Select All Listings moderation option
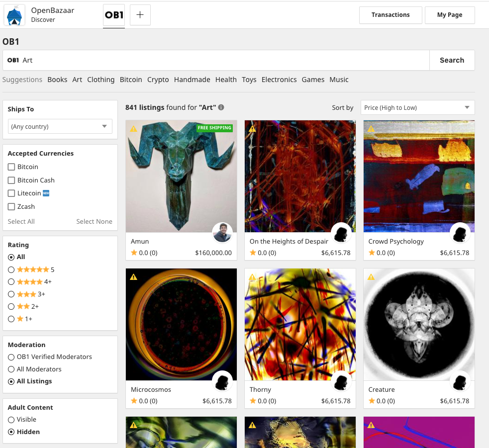 [x=11, y=381]
